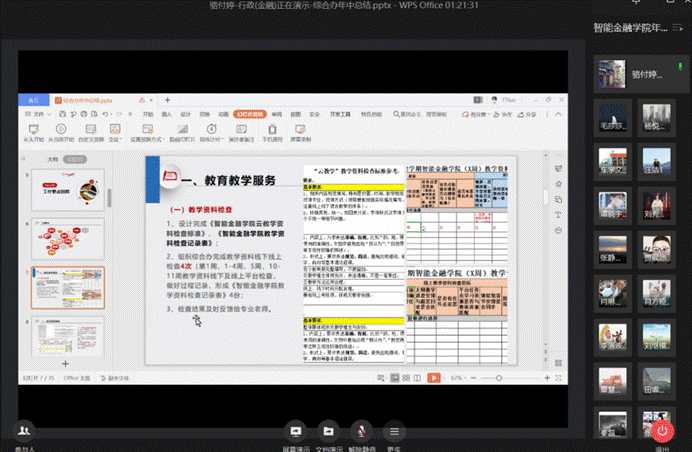The image size is (692, 452).
Task: Click the 协作 collaborate button
Action: point(502,114)
